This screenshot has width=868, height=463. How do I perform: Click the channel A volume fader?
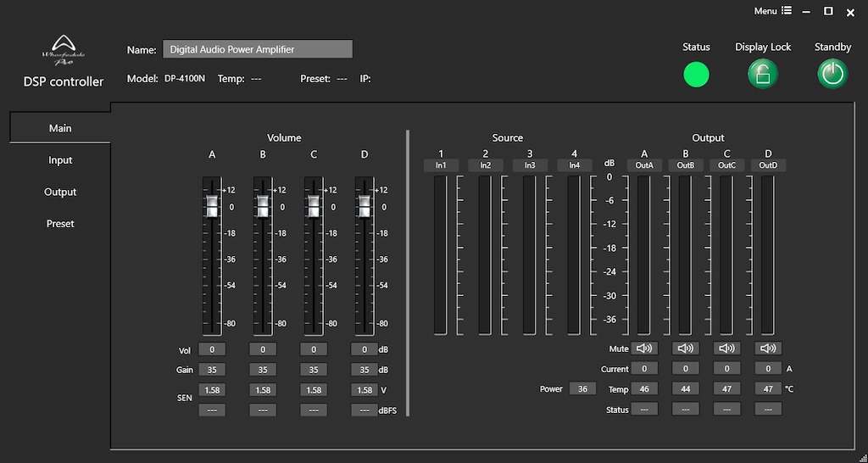212,205
